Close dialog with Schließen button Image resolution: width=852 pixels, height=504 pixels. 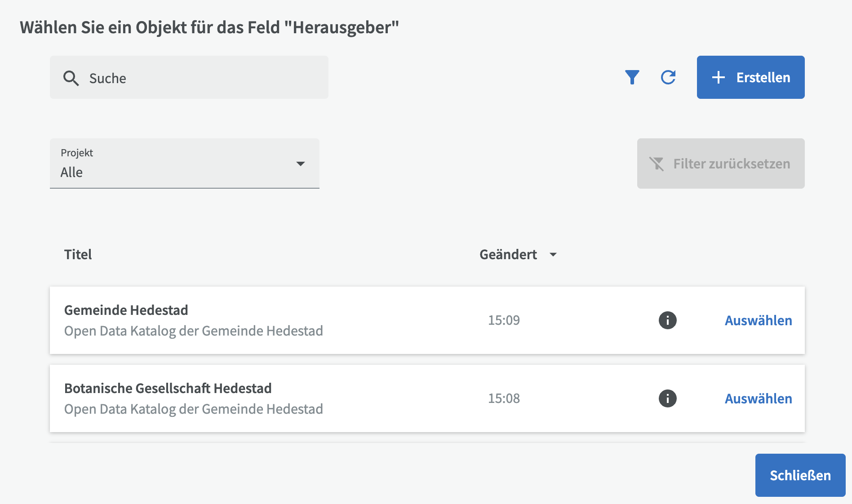[800, 475]
